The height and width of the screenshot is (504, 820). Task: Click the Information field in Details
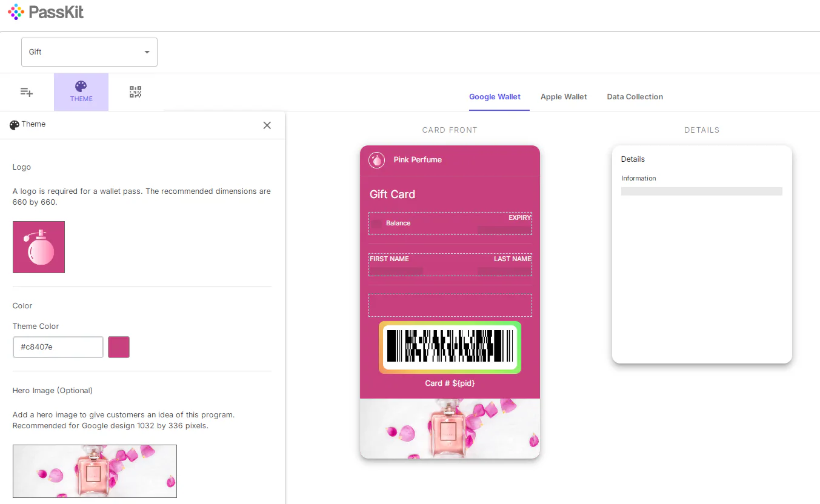click(702, 185)
